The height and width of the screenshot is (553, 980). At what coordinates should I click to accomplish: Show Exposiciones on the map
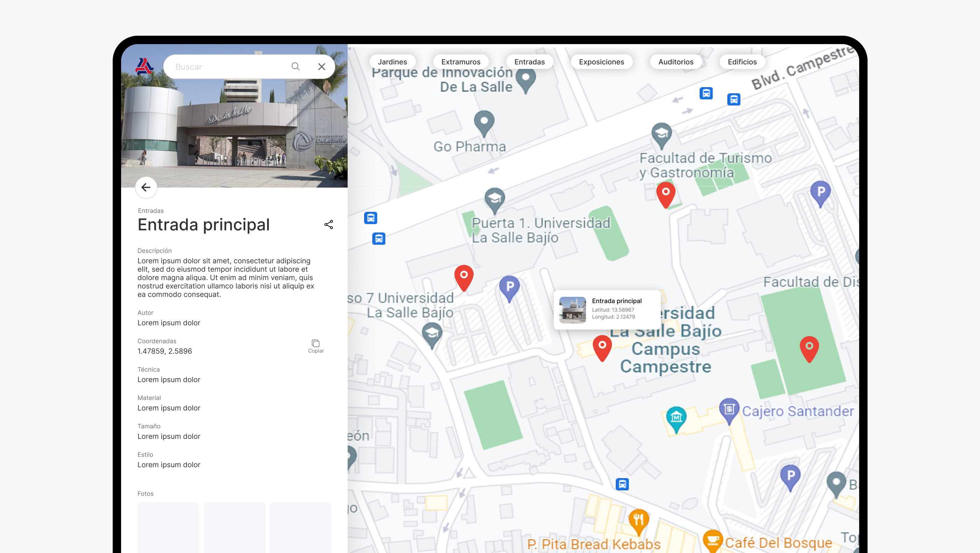click(x=601, y=62)
